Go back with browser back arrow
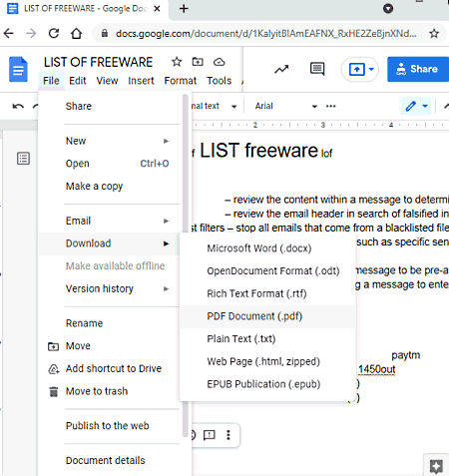449x476 pixels. coord(9,33)
